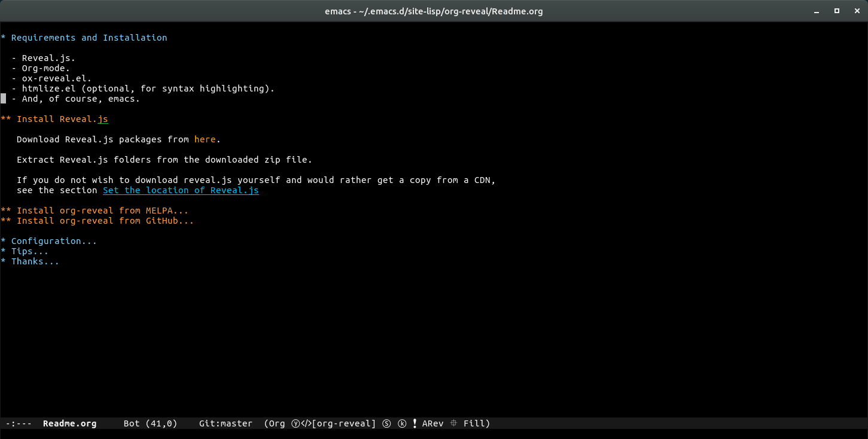Click the Org major mode indicator
This screenshot has height=439, width=868.
tap(277, 423)
